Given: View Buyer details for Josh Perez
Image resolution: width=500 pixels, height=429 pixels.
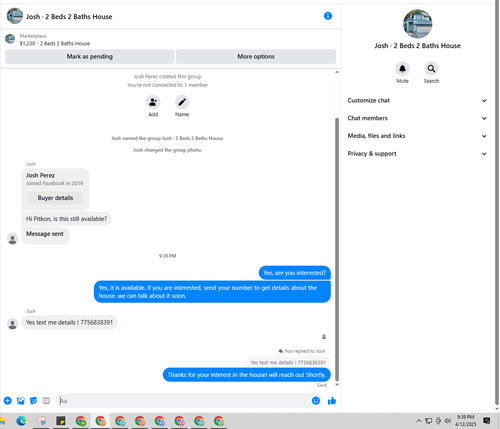Looking at the screenshot, I should click(55, 198).
